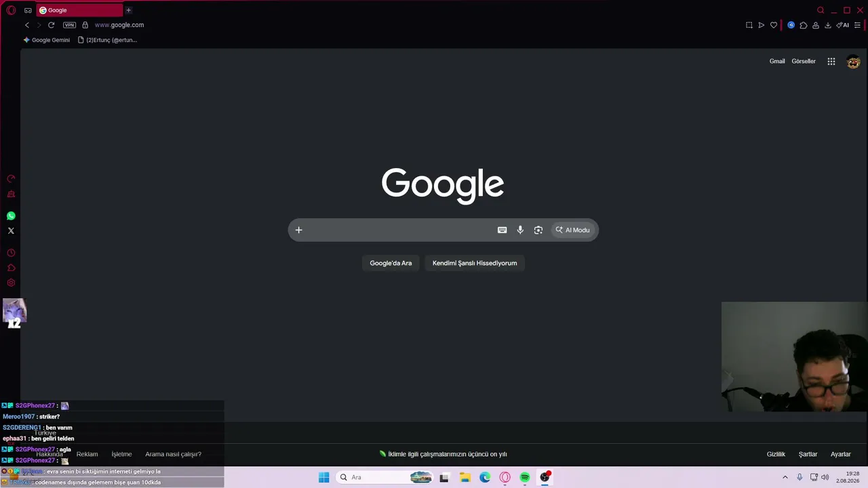Open Arama nasıl çalışır? footer link
This screenshot has width=868, height=488.
click(x=173, y=454)
